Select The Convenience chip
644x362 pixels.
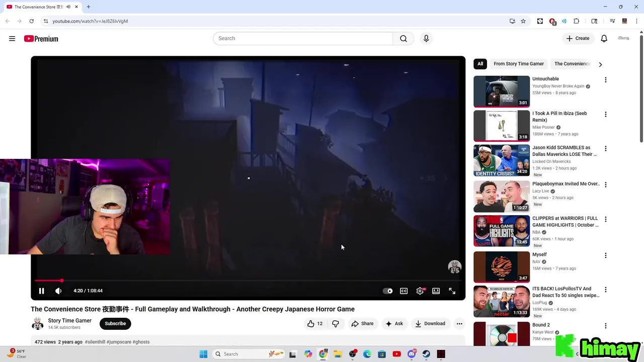(x=572, y=64)
